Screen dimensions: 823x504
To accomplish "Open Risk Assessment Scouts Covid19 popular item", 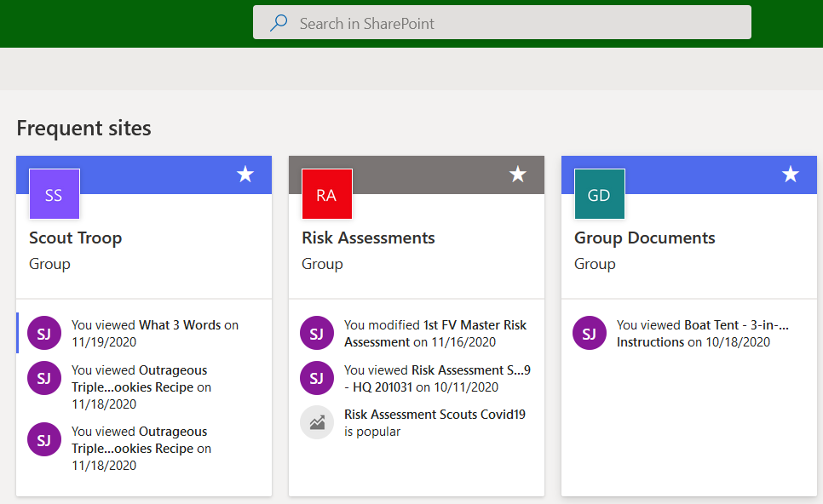I will [x=435, y=415].
